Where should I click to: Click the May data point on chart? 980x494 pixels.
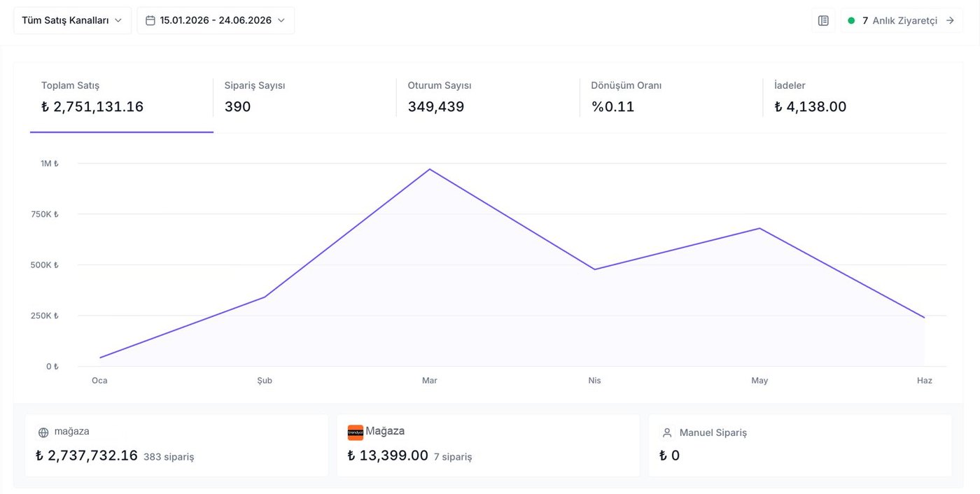coord(759,228)
